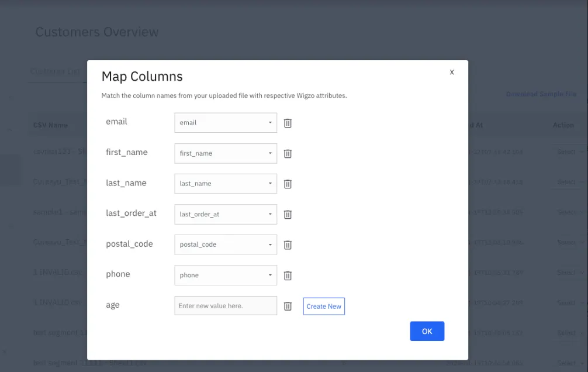
Task: Click trash icon beside last_name
Action: point(288,184)
